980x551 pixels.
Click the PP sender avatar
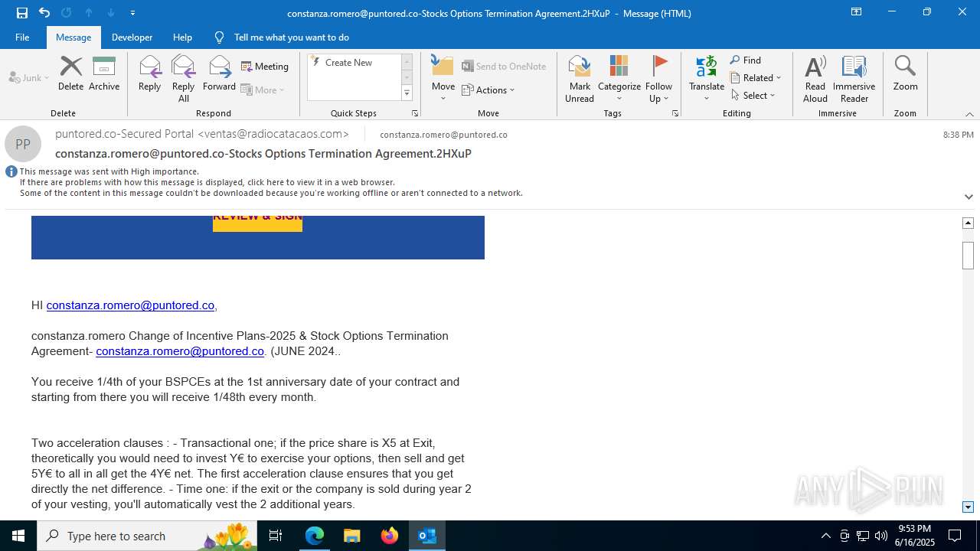(23, 144)
